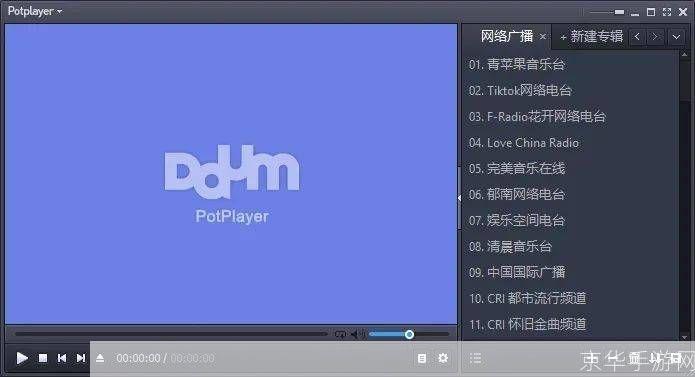This screenshot has width=695, height=377.
Task: Expand the playlist tab list chevron
Action: click(676, 37)
